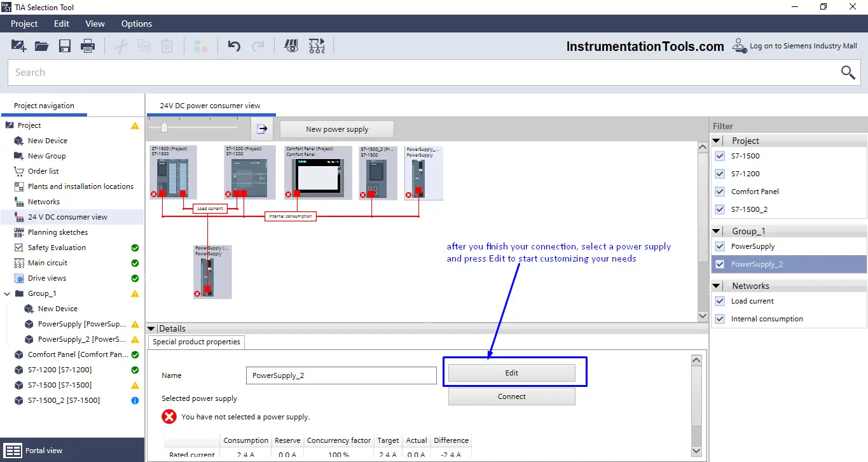The width and height of the screenshot is (868, 462).
Task: Click the Siemens Industry Mall logon icon
Action: click(740, 46)
